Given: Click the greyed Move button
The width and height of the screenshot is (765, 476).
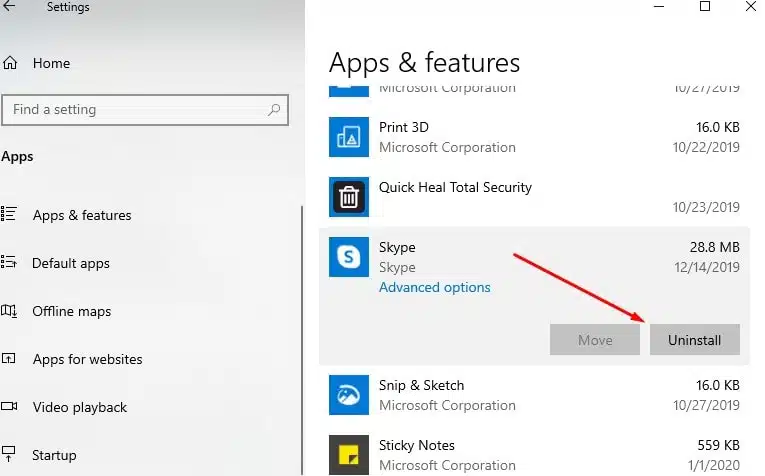Looking at the screenshot, I should (595, 339).
